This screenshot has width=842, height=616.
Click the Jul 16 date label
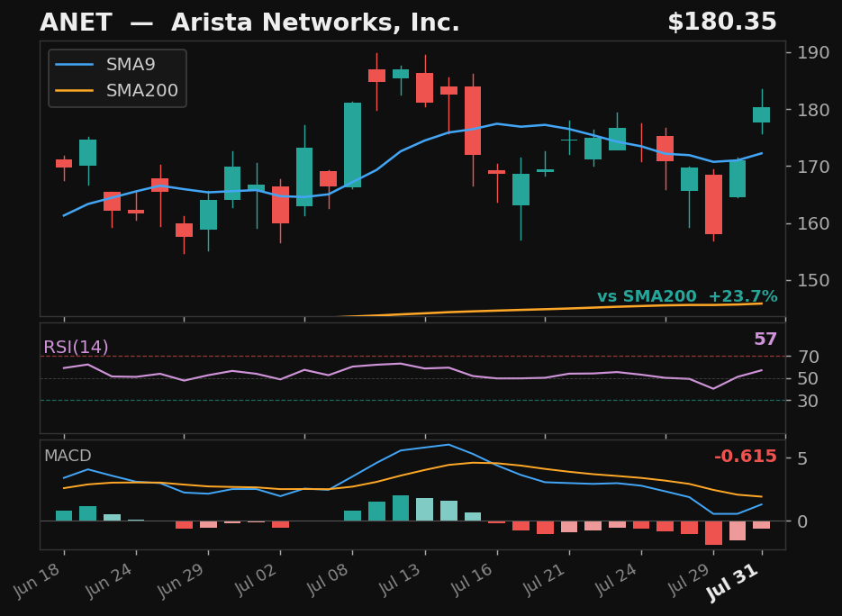(472, 580)
